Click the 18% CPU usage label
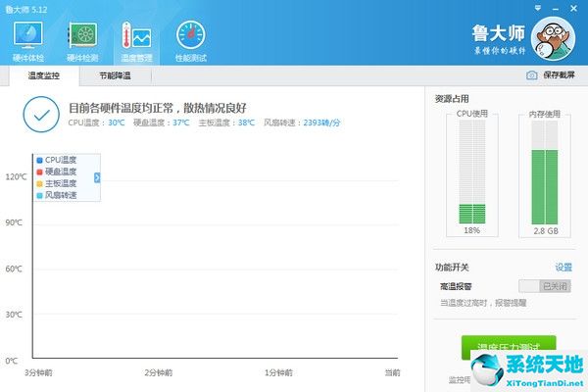This screenshot has width=588, height=392. [x=471, y=230]
